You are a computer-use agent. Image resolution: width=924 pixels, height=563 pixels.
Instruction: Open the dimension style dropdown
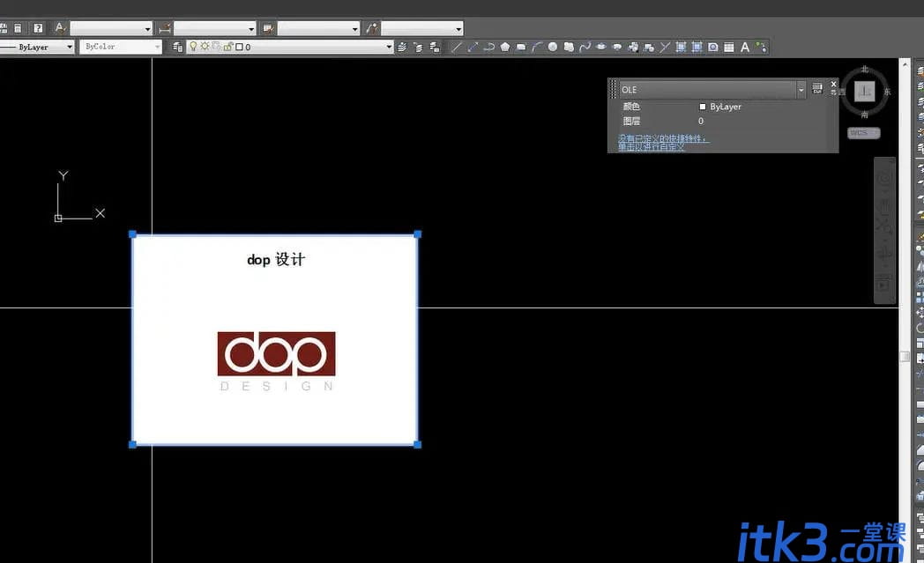[x=251, y=28]
